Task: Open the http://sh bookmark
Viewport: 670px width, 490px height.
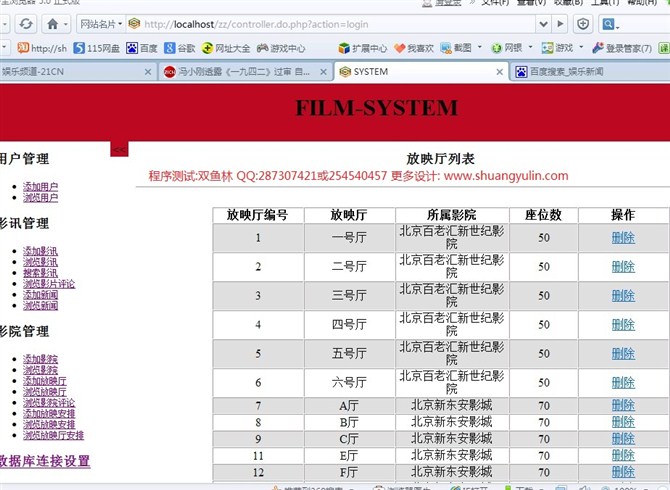Action: (x=42, y=48)
